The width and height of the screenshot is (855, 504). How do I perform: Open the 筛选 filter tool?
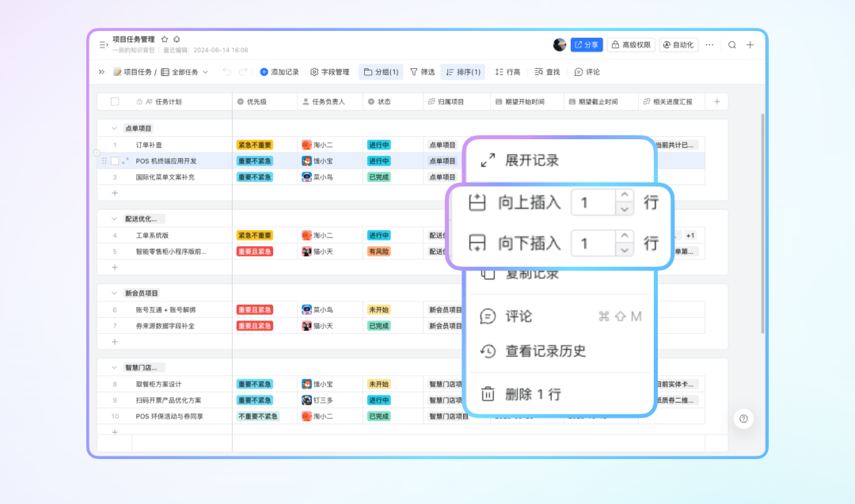[x=422, y=72]
